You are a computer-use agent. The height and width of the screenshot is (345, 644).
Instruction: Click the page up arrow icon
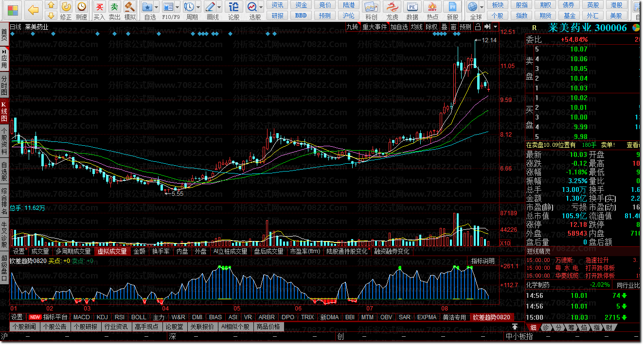tap(51, 5)
